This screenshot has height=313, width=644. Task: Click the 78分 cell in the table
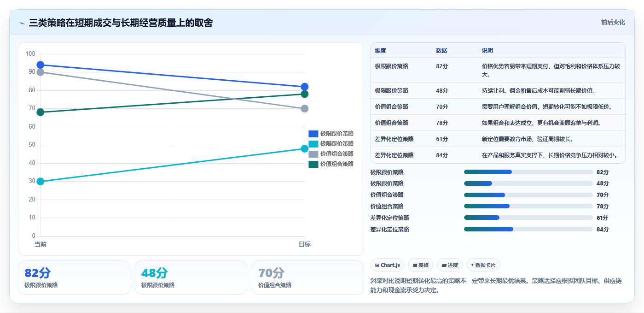(x=441, y=123)
